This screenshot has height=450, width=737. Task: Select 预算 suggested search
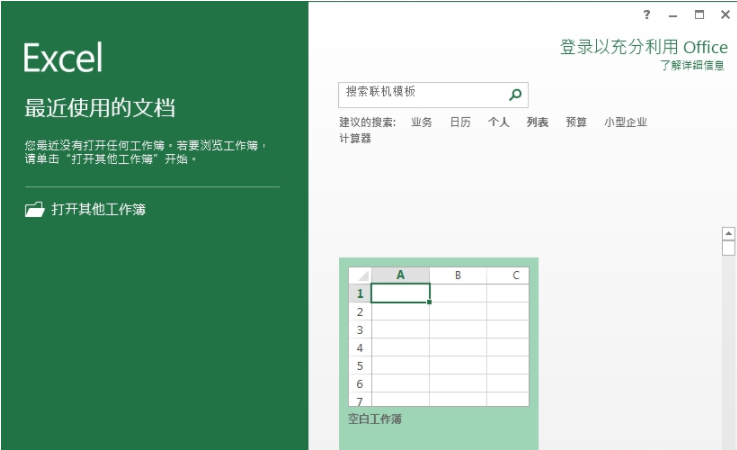(x=576, y=122)
